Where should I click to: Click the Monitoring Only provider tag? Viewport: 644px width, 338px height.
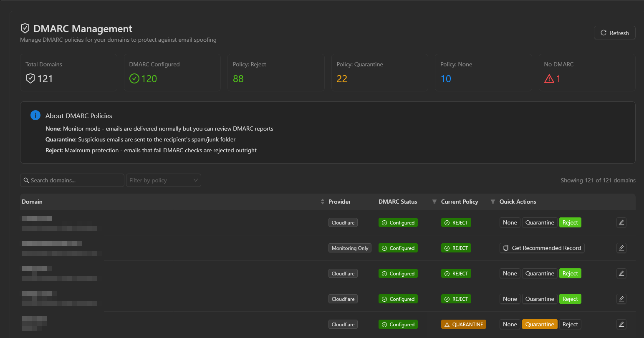click(x=350, y=248)
